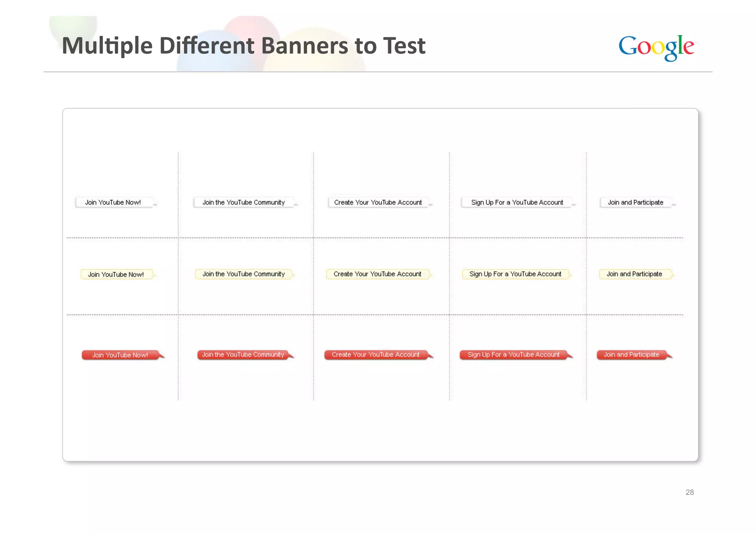Select the yellow "Join and Participate" banner
756x534 pixels.
click(637, 274)
